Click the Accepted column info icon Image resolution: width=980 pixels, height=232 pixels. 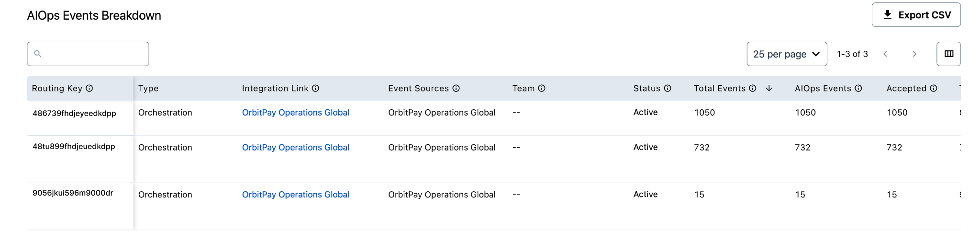pos(934,88)
